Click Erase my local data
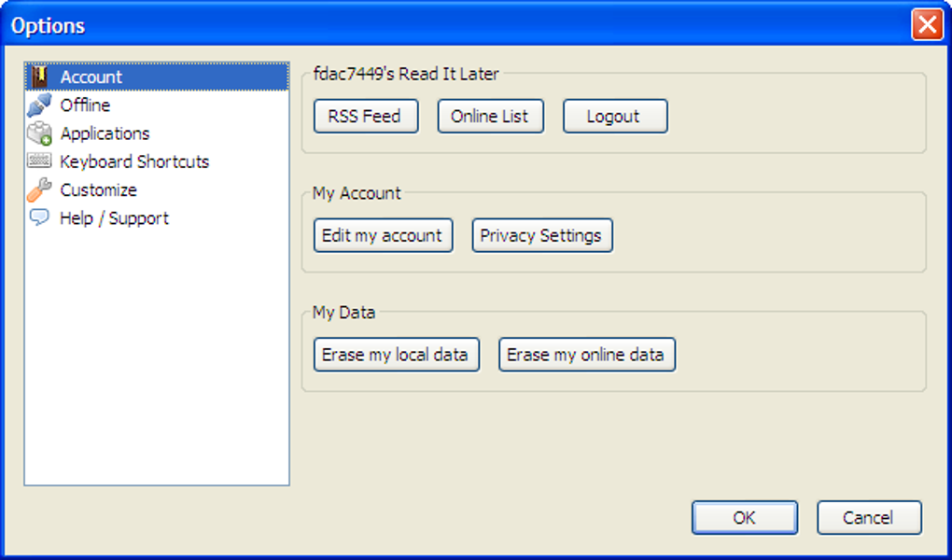Viewport: 952px width, 560px height. [x=397, y=355]
